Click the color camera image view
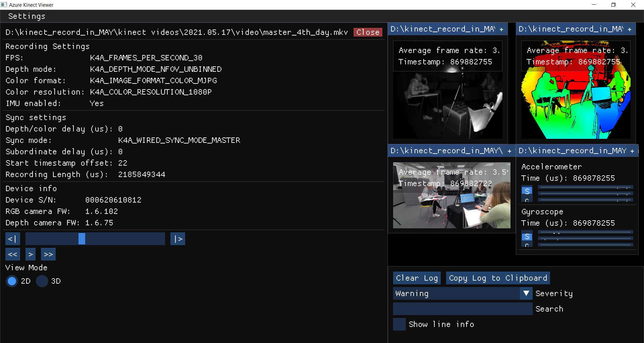Screen dimensions: 644x343 click(x=452, y=195)
